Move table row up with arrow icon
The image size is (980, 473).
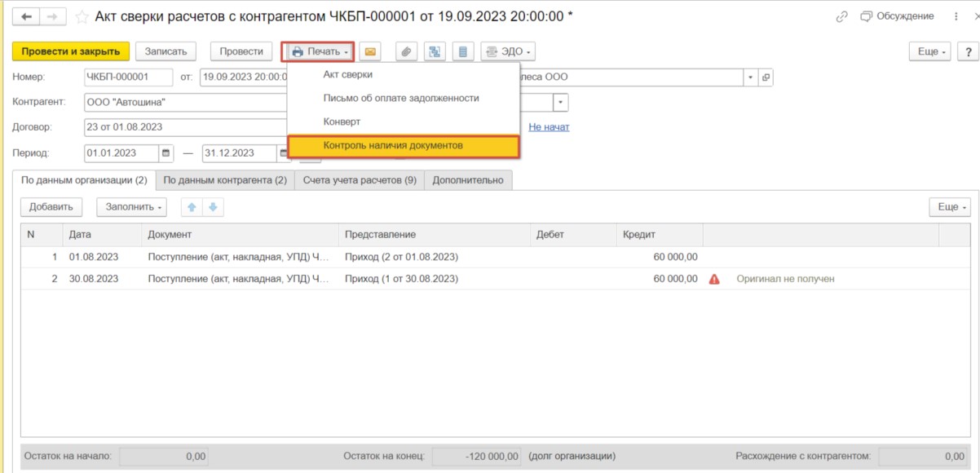[192, 207]
